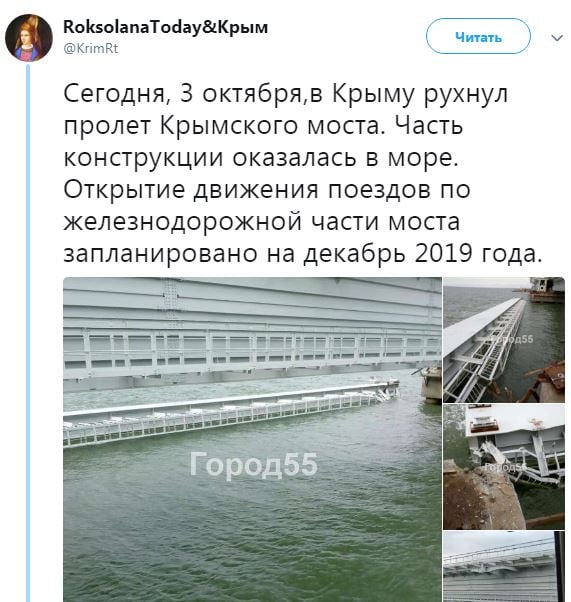Open the top-right fallen span photo
The width and height of the screenshot is (571, 602).
504,339
